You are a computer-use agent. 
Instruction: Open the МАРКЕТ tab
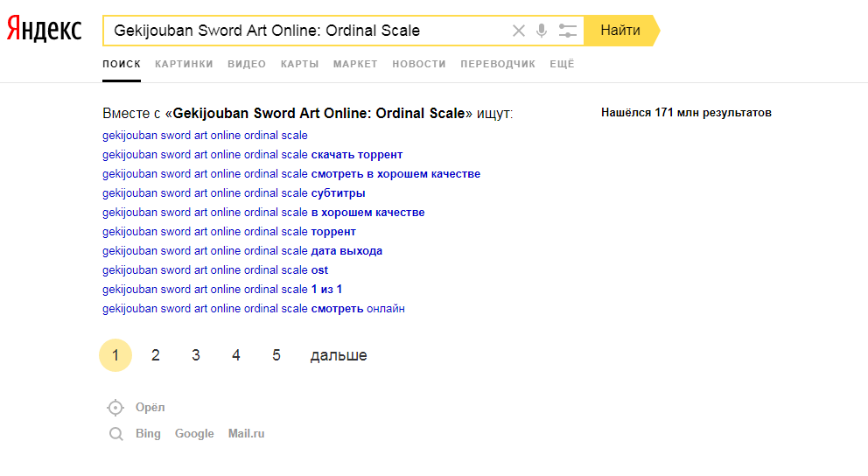[355, 64]
